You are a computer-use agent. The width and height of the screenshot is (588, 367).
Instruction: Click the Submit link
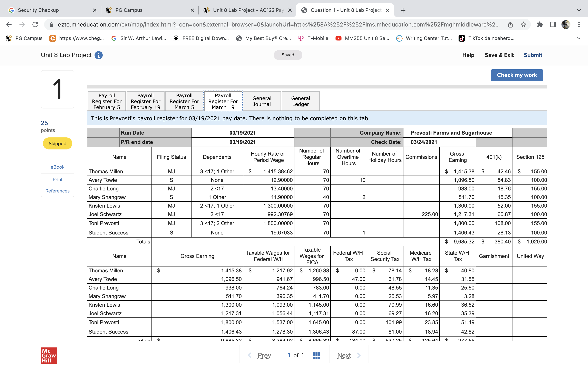point(533,55)
